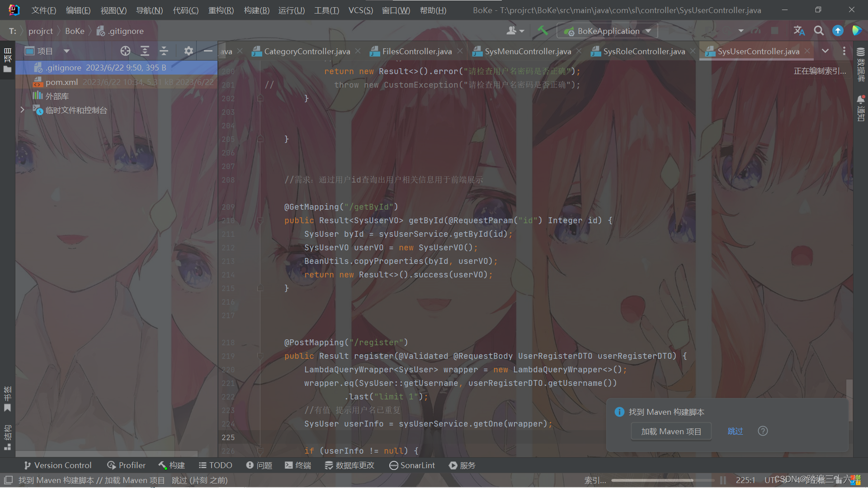The image size is (868, 488).
Task: Click BoKe breadcrumb in navigation bar
Action: 75,31
